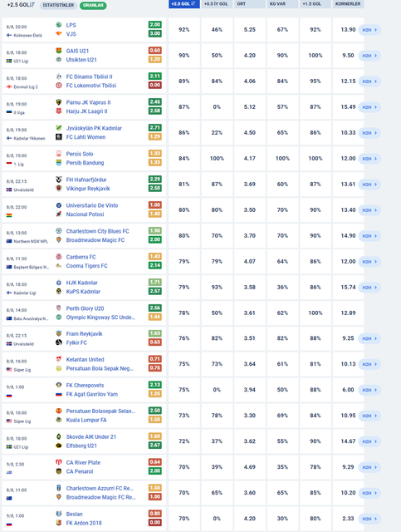The width and height of the screenshot is (401, 532).
Task: Switch to the İSTATİSTİKLER toggle
Action: point(58,6)
